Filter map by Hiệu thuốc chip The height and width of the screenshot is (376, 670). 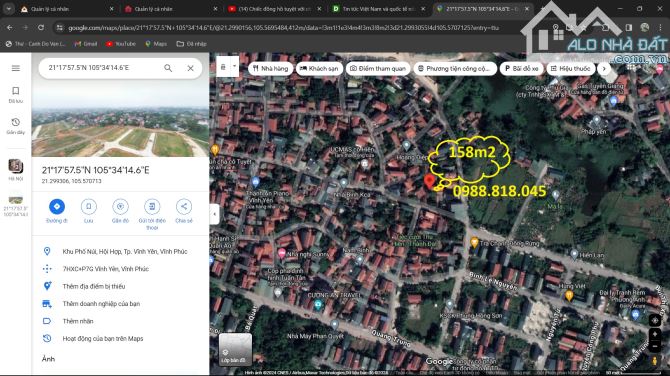tap(570, 68)
